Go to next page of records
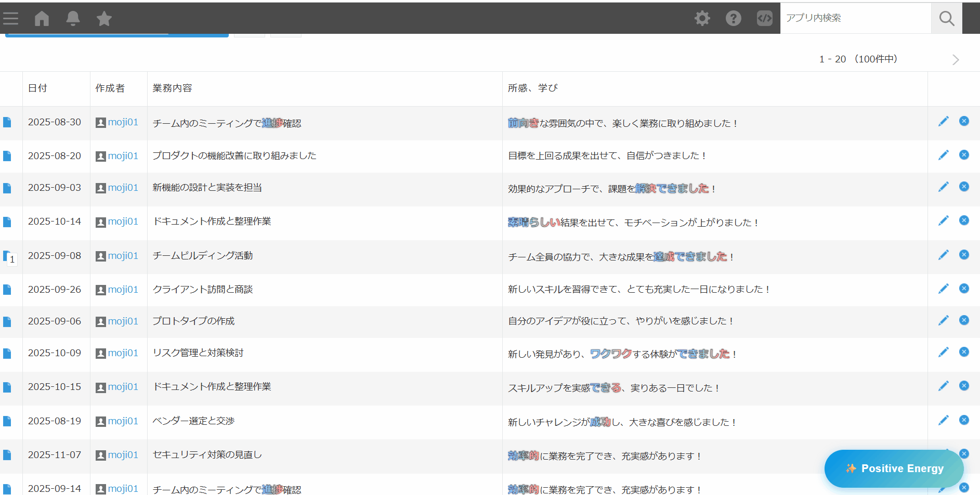 [x=955, y=60]
